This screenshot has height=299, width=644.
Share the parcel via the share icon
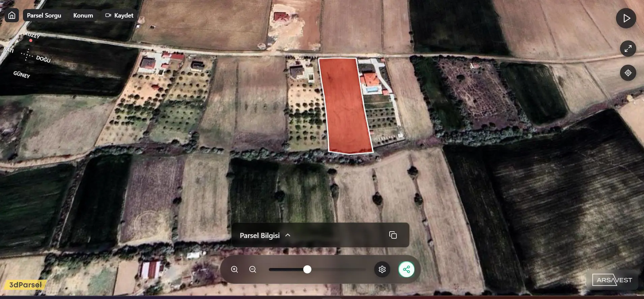pos(407,269)
